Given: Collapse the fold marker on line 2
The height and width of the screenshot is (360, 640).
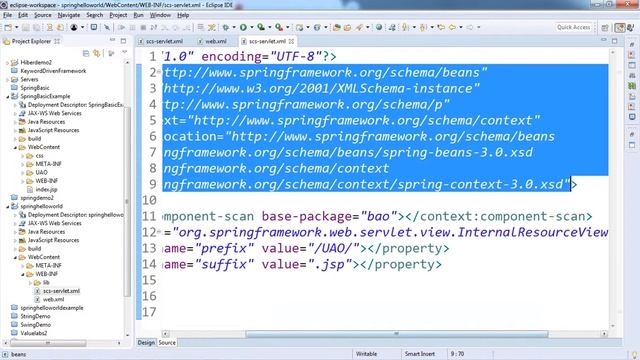Looking at the screenshot, I should point(159,71).
